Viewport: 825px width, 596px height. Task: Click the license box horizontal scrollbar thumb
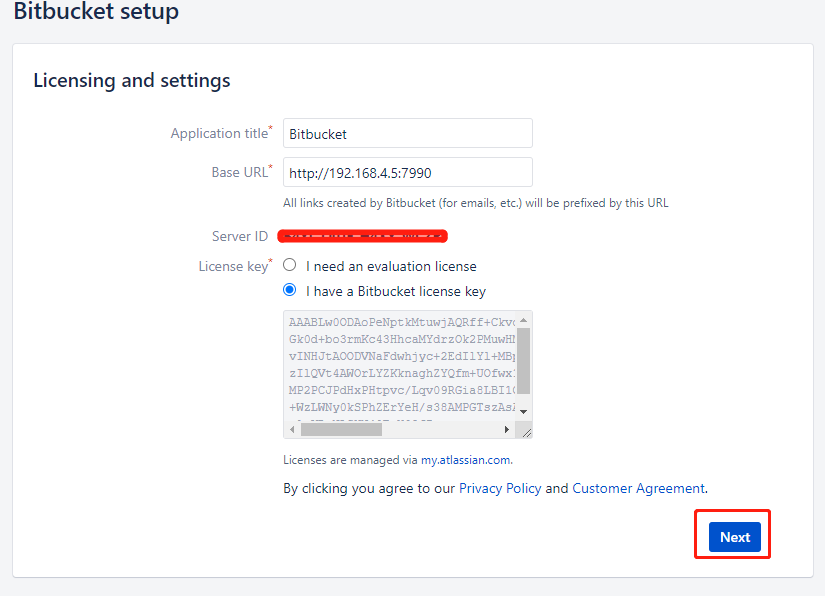pos(341,430)
